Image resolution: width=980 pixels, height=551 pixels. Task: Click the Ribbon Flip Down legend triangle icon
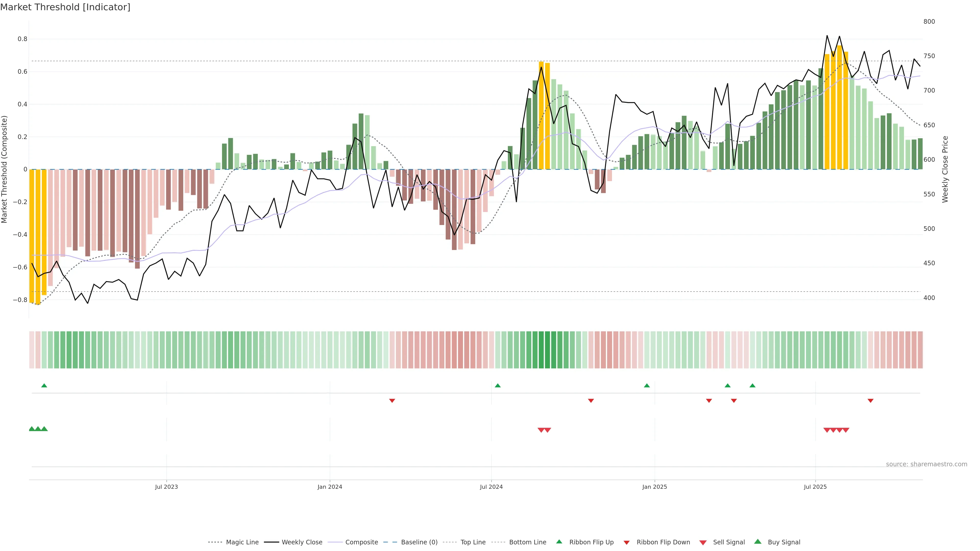[626, 543]
